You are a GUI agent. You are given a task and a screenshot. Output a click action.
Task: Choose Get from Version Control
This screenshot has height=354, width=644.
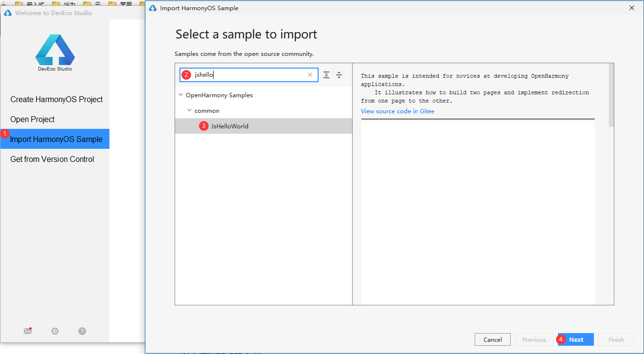tap(52, 159)
